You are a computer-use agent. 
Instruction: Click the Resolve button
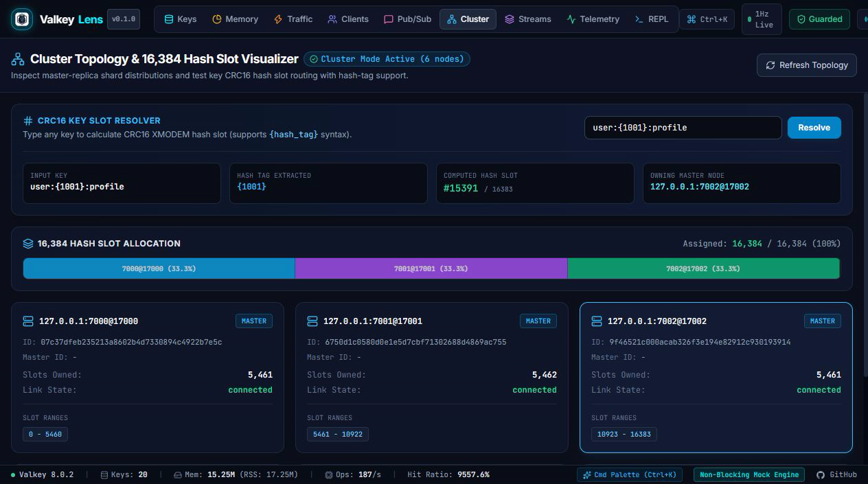pyautogui.click(x=814, y=128)
